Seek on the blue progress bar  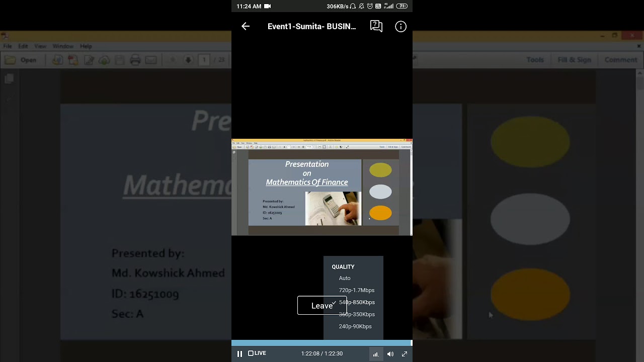point(322,343)
